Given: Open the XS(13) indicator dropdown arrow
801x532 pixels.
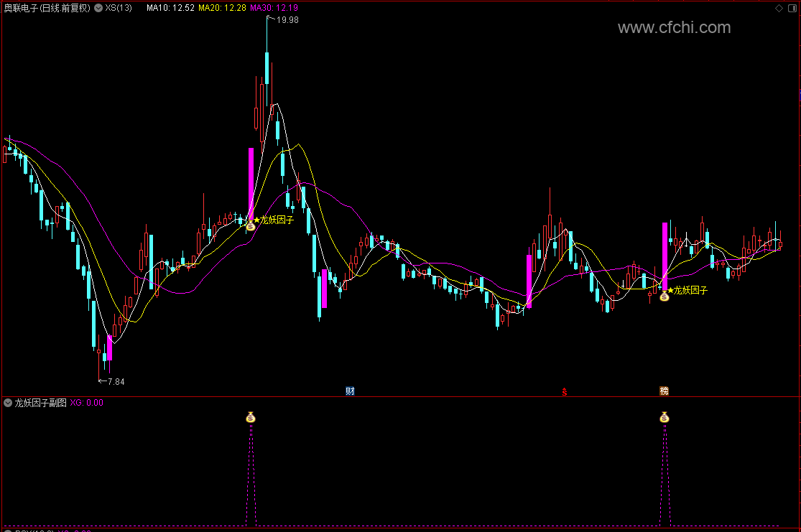Looking at the screenshot, I should (x=98, y=8).
